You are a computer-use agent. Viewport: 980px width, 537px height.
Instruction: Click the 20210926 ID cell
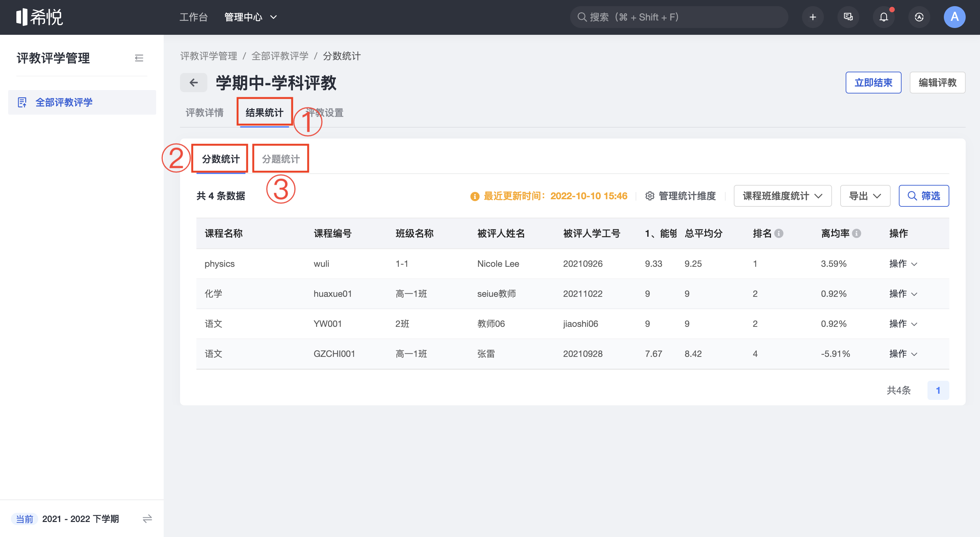pyautogui.click(x=583, y=264)
